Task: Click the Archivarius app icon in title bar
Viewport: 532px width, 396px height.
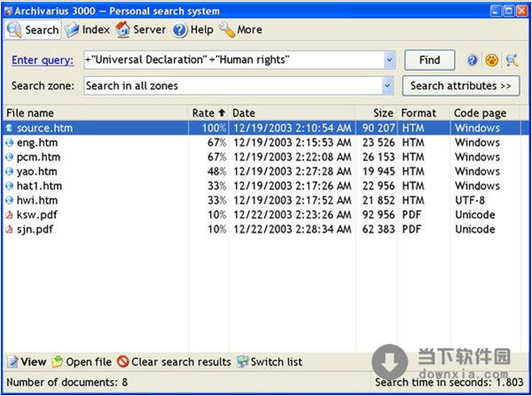Action: (8, 11)
